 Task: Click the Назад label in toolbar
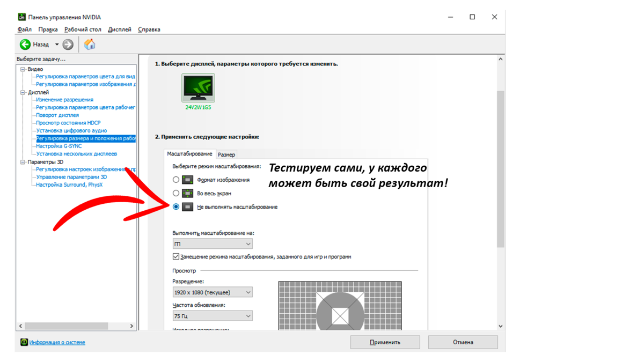pyautogui.click(x=41, y=45)
